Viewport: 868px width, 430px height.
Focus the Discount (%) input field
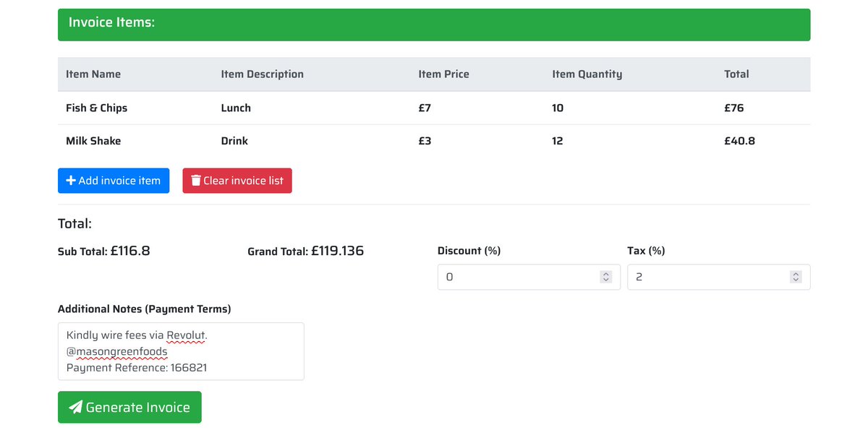[x=529, y=277]
